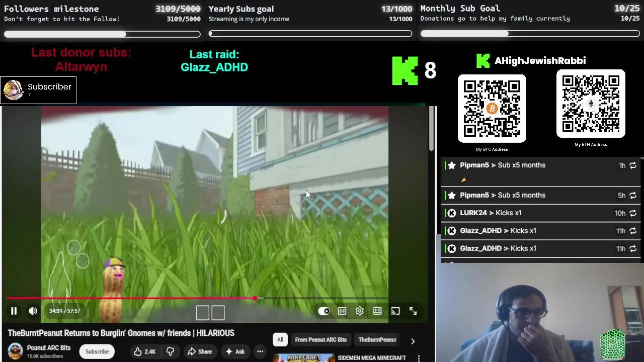Click the page vertical scrollbar
This screenshot has width=644, height=362.
tap(431, 128)
